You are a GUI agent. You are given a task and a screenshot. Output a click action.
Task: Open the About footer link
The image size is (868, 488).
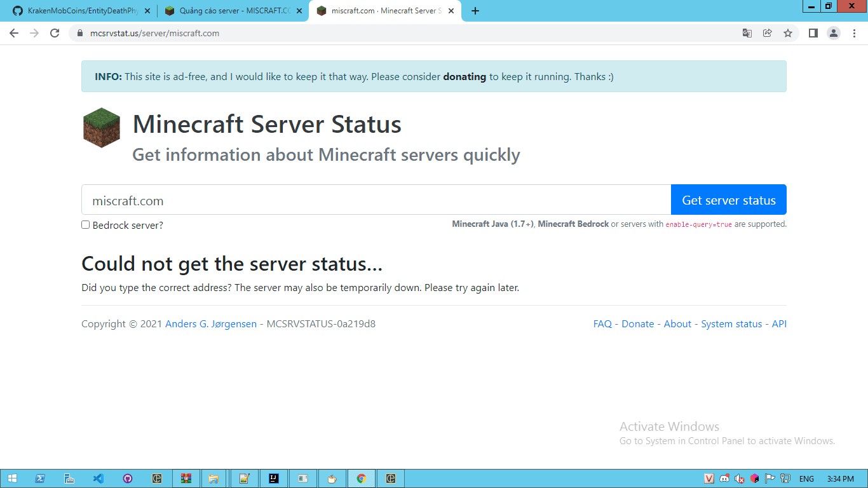677,324
